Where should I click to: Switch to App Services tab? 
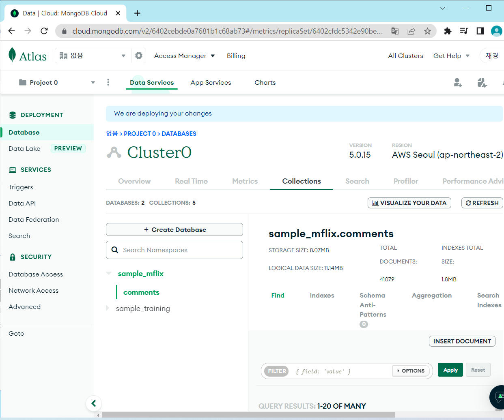tap(211, 83)
